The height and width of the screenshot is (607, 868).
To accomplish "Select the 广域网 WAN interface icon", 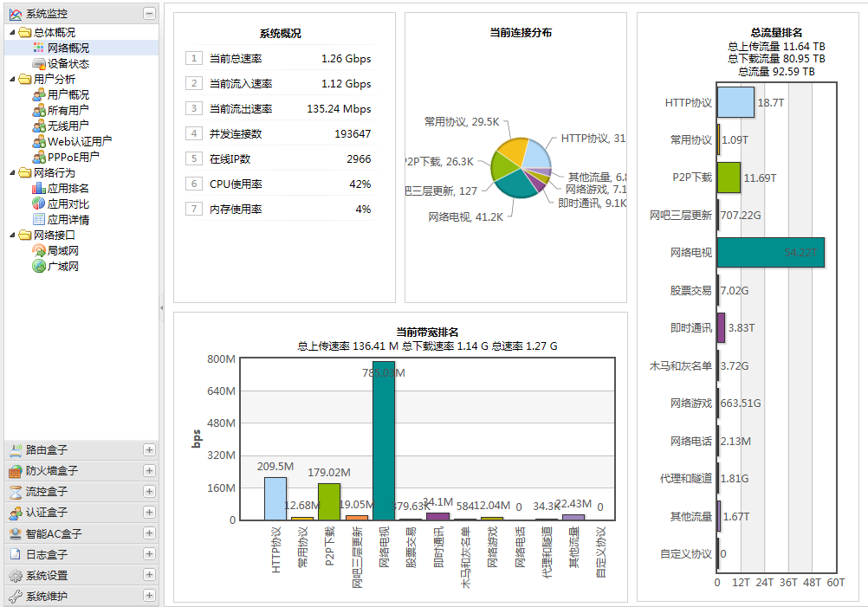I will [x=39, y=267].
